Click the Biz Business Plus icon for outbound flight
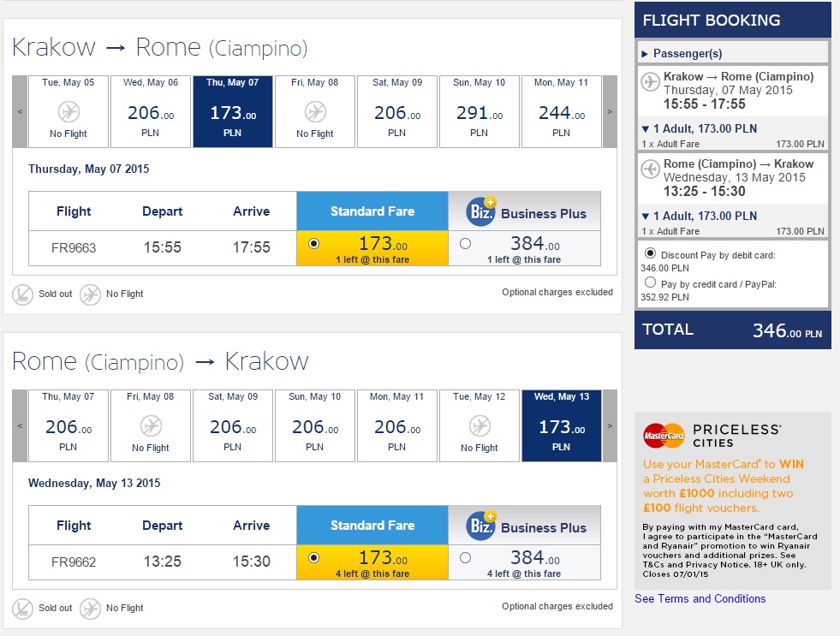Screen dimensions: 840x636 tap(481, 211)
